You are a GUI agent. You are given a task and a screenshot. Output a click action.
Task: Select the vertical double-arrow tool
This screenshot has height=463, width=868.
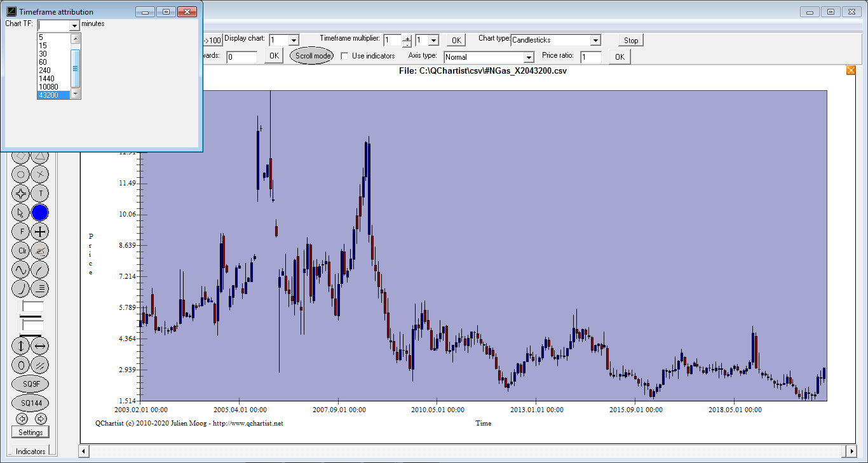(x=21, y=346)
